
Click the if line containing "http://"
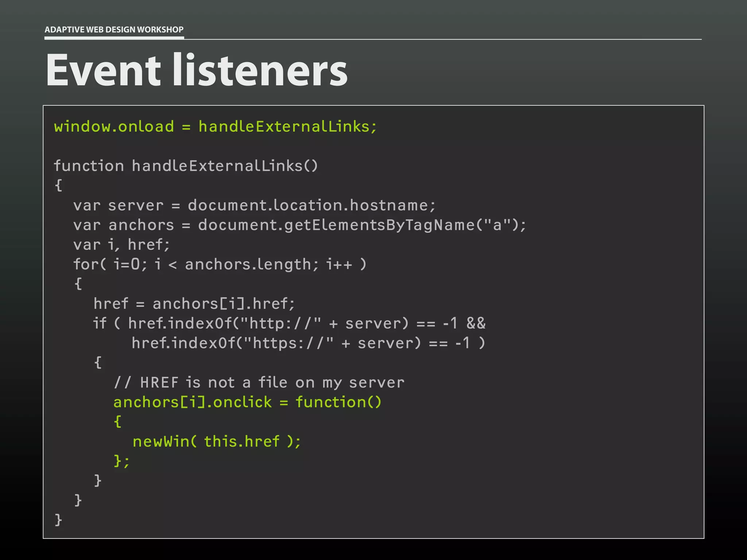[290, 323]
